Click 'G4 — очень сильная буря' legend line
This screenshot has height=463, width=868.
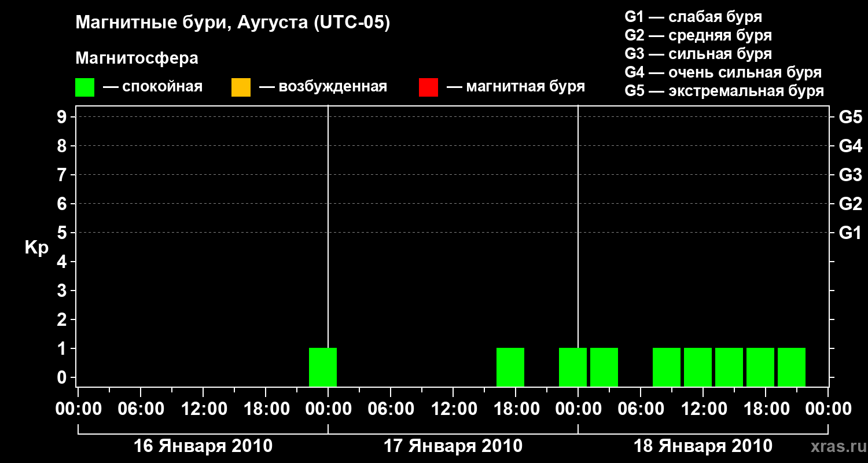[723, 72]
